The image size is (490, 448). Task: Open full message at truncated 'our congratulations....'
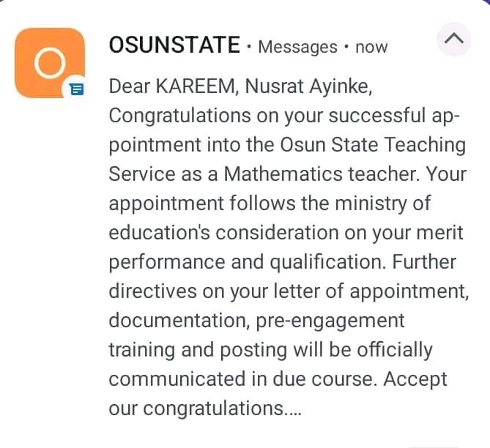205,408
